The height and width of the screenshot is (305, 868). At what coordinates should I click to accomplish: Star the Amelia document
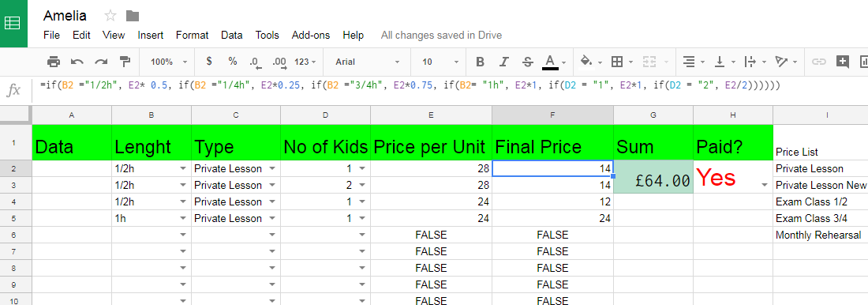click(x=110, y=16)
